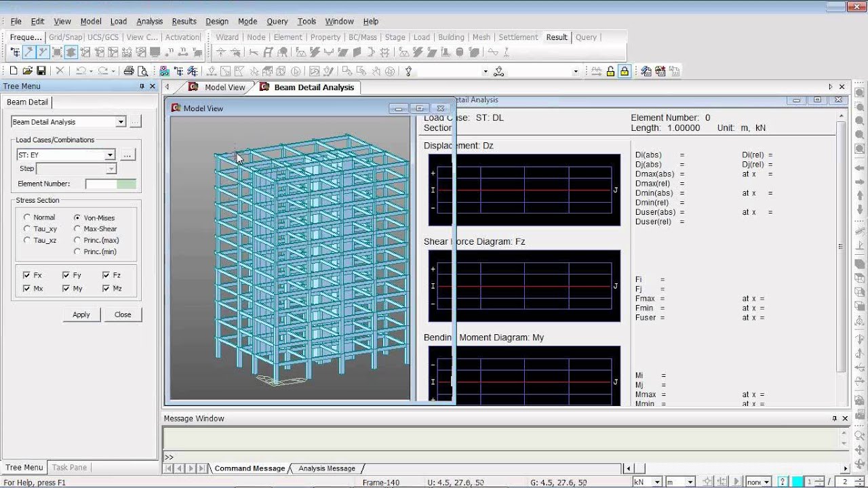Click vertical scrollbar of Beam Detail Analysis

(x=842, y=247)
